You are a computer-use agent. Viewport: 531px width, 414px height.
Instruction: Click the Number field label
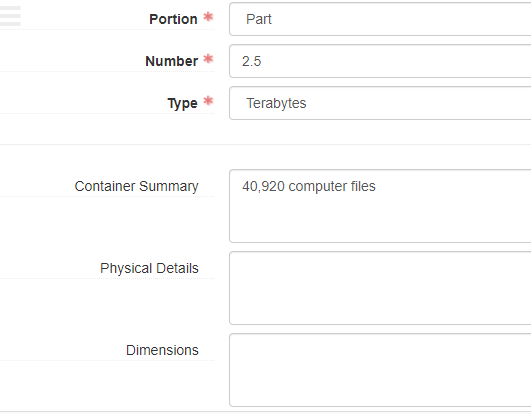pos(171,61)
